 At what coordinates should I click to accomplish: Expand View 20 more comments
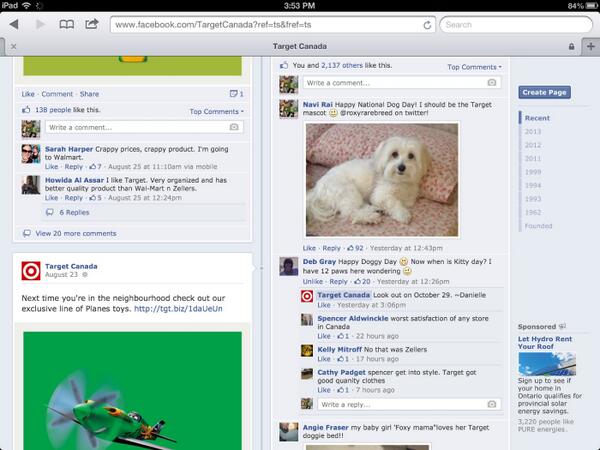tap(76, 233)
